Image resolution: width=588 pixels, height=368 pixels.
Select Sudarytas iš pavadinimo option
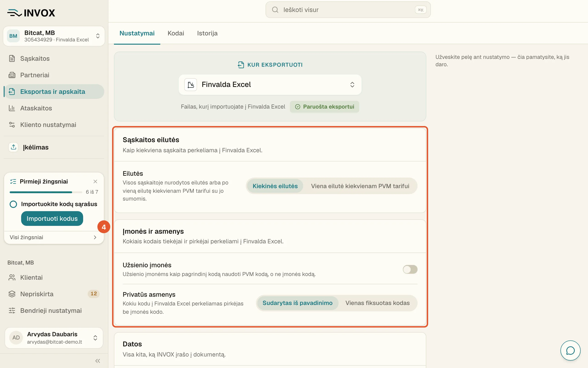point(297,303)
